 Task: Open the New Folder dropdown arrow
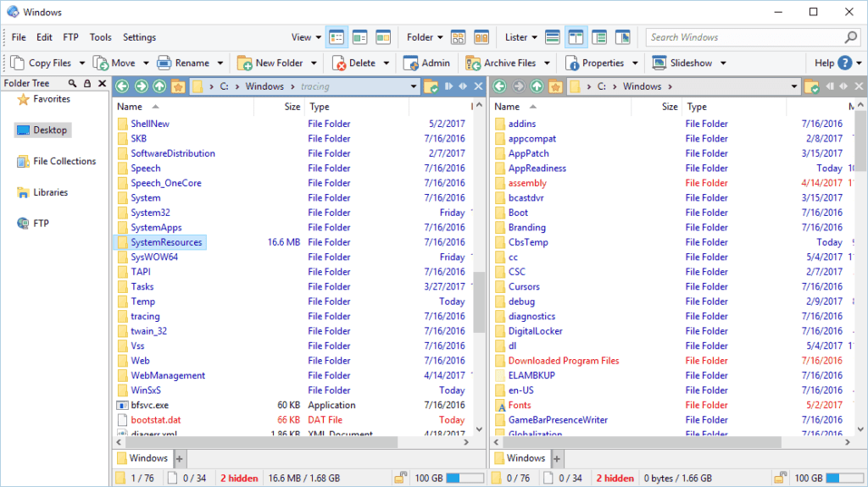[313, 63]
